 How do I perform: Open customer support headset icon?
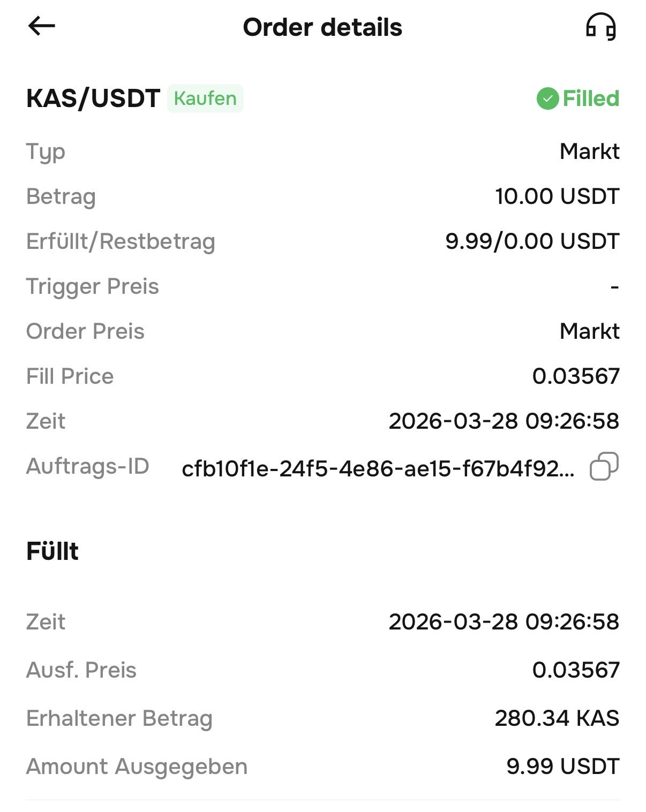coord(600,27)
